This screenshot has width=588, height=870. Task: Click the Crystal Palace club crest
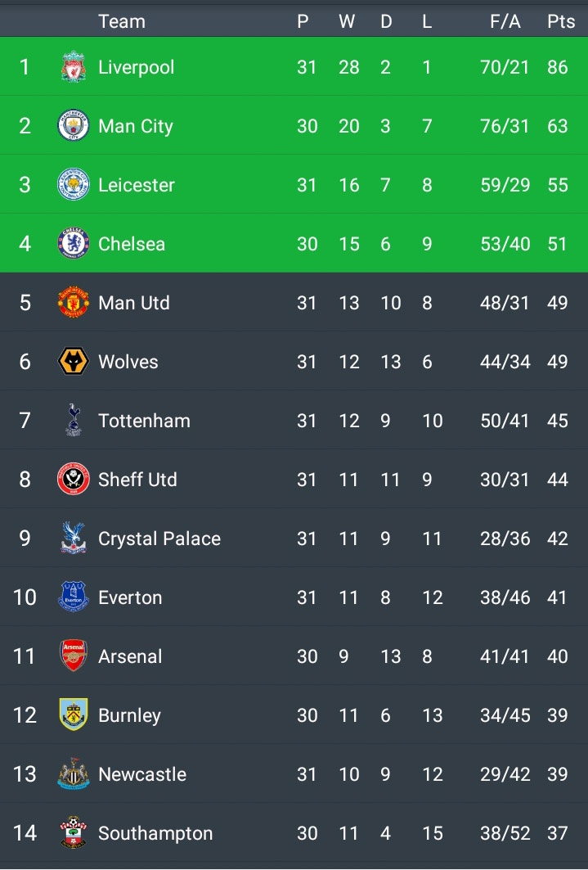74,539
